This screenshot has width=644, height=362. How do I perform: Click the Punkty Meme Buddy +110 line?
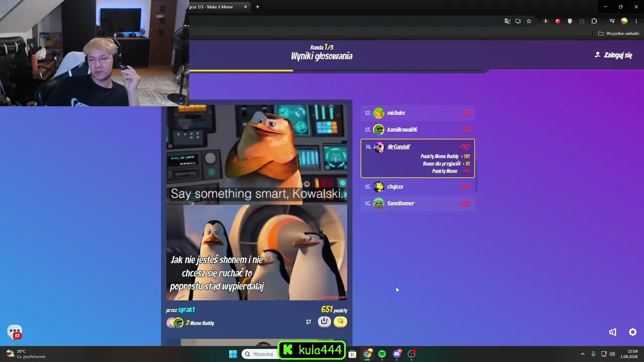(x=445, y=156)
